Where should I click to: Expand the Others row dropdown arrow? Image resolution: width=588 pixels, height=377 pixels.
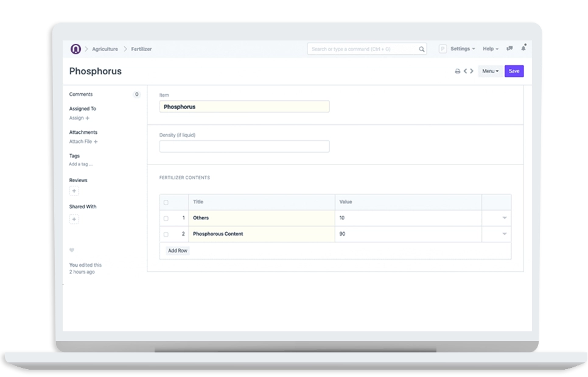(504, 218)
